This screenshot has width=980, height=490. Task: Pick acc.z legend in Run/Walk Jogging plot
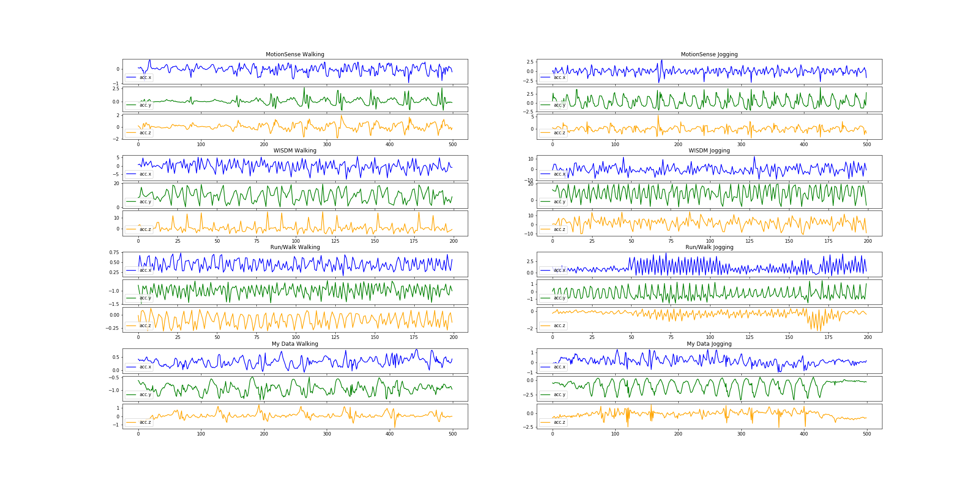click(x=553, y=326)
